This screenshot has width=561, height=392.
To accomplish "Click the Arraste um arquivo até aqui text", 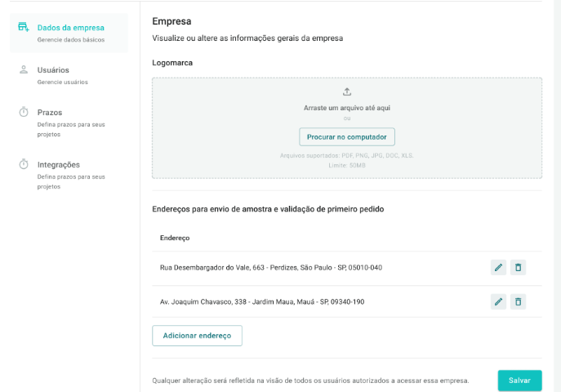I will 347,108.
